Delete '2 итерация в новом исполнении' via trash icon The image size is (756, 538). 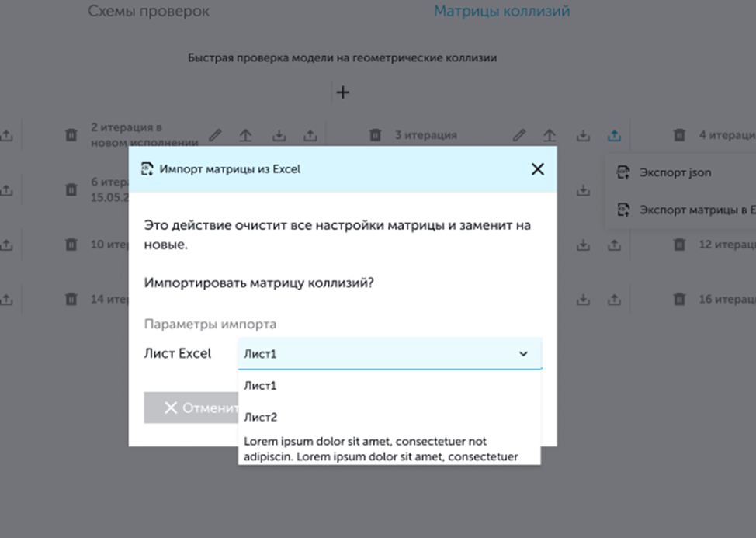coord(71,135)
